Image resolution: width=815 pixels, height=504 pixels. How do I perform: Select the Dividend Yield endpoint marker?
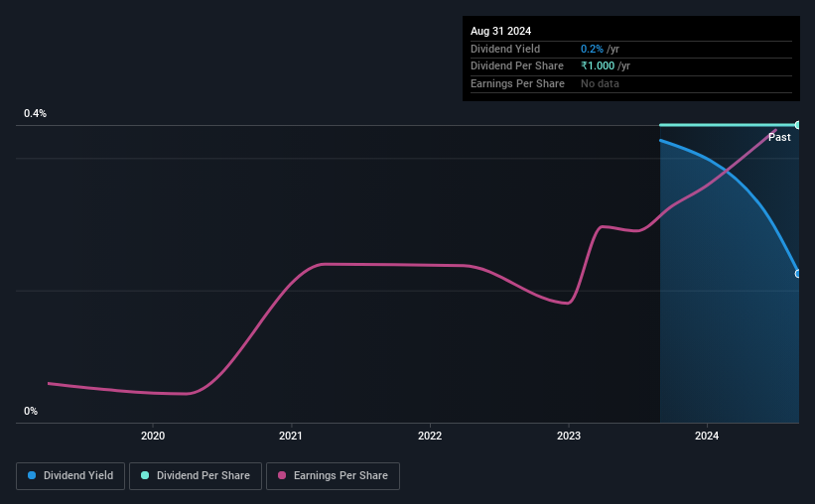click(797, 274)
